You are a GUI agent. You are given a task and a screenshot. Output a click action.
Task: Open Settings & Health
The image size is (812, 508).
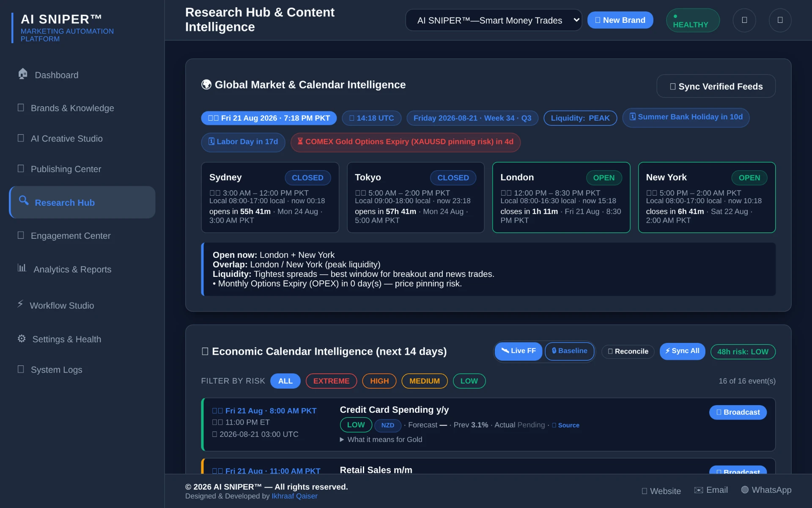(82, 339)
